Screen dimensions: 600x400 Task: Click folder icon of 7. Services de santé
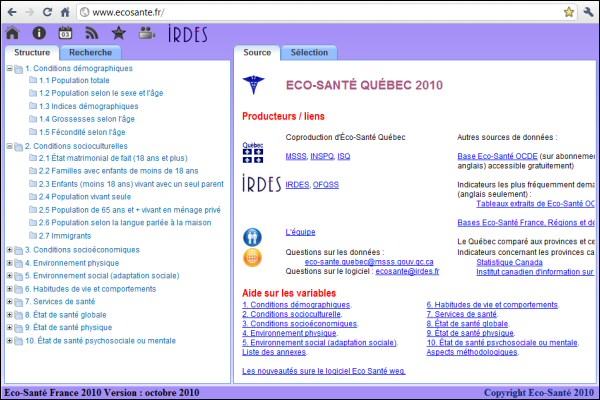18,302
